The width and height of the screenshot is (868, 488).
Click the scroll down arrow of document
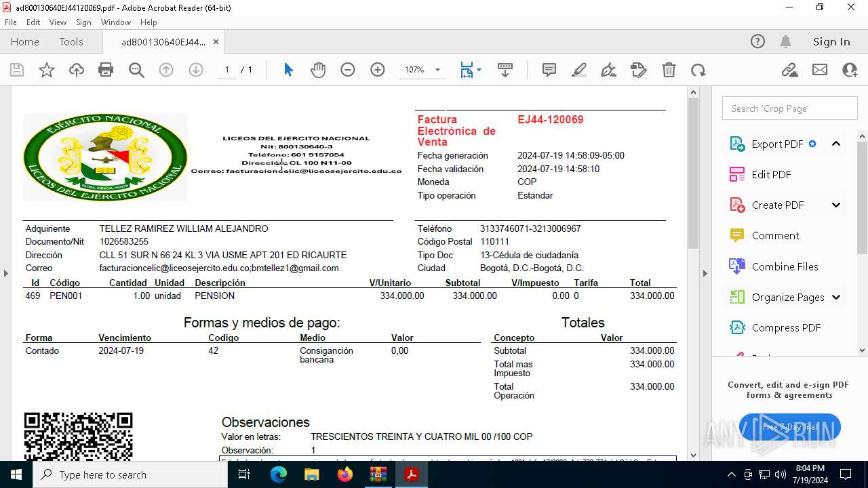(693, 455)
